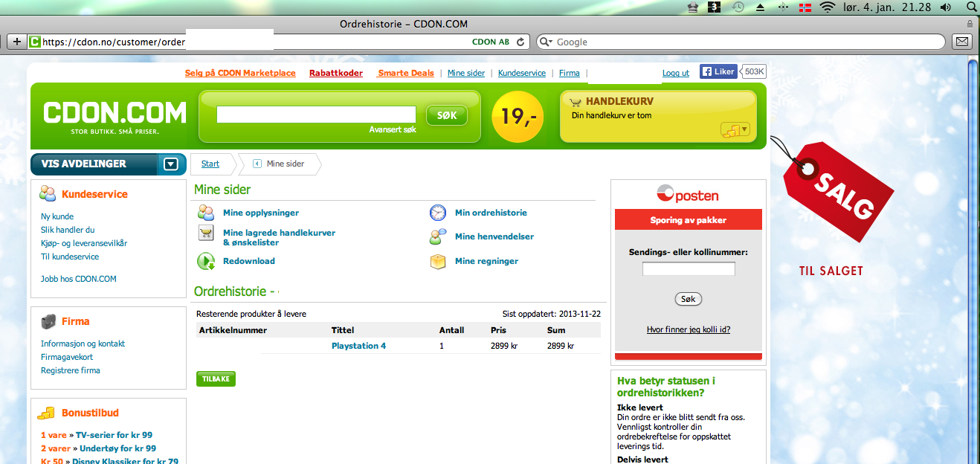Viewport: 980px width, 464px height.
Task: Click the Facebook Liker button
Action: pyautogui.click(x=718, y=71)
